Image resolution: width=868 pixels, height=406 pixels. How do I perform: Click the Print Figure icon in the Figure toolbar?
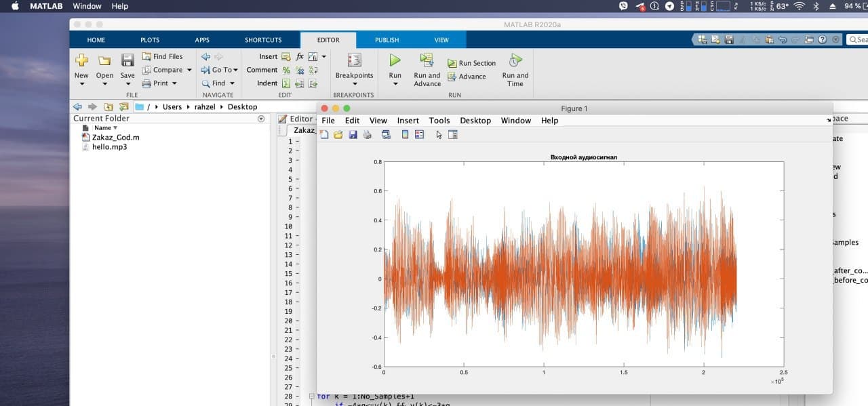click(x=368, y=135)
